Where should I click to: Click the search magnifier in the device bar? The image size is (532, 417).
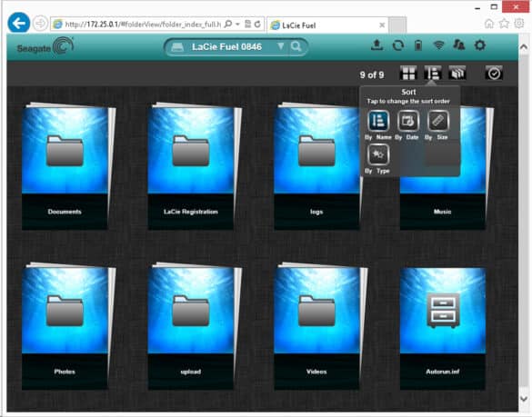(x=296, y=46)
